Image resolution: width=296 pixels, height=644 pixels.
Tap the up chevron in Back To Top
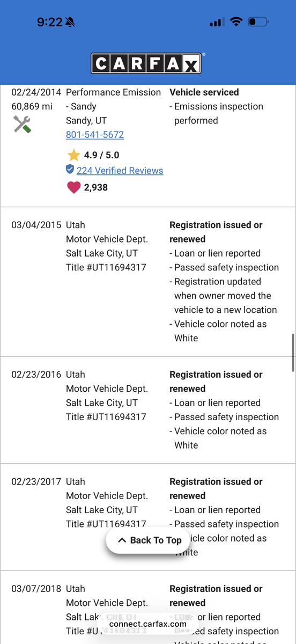122,540
